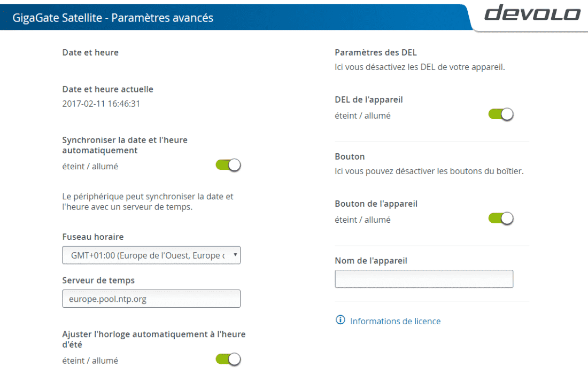The image size is (588, 375).
Task: Open the Fuseau horaire timezone dropdown
Action: point(151,255)
